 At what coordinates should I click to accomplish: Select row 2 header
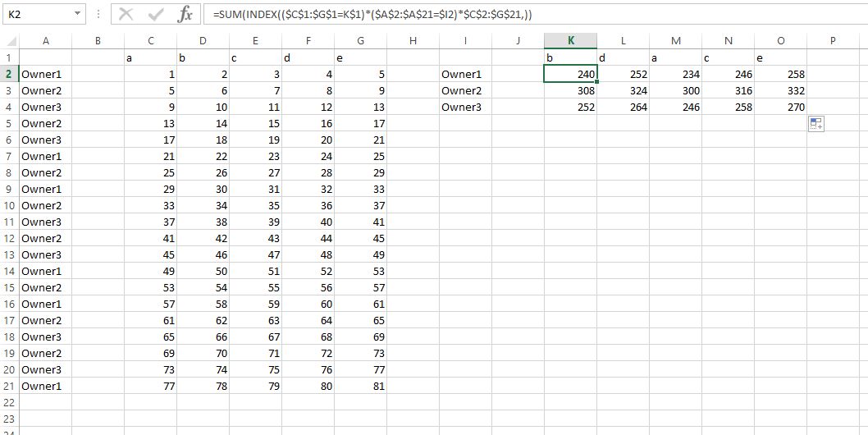tap(9, 74)
